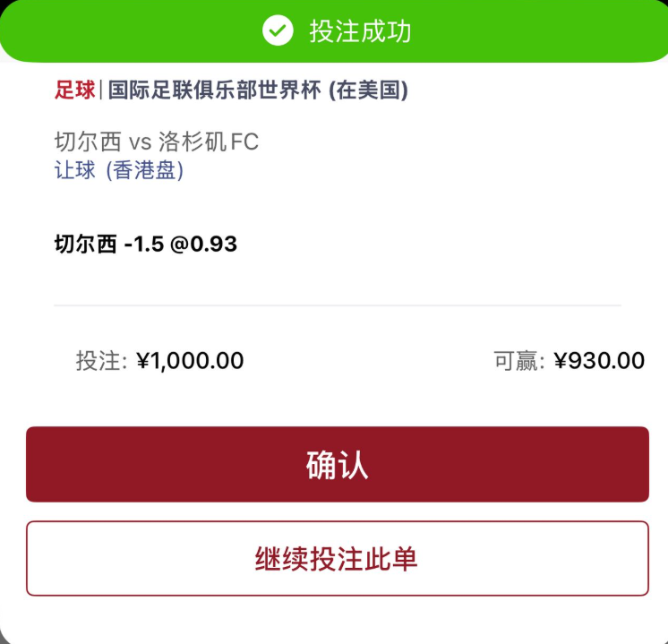Image resolution: width=668 pixels, height=644 pixels.
Task: Click the 可赢 label next to the winnings
Action: (x=519, y=361)
